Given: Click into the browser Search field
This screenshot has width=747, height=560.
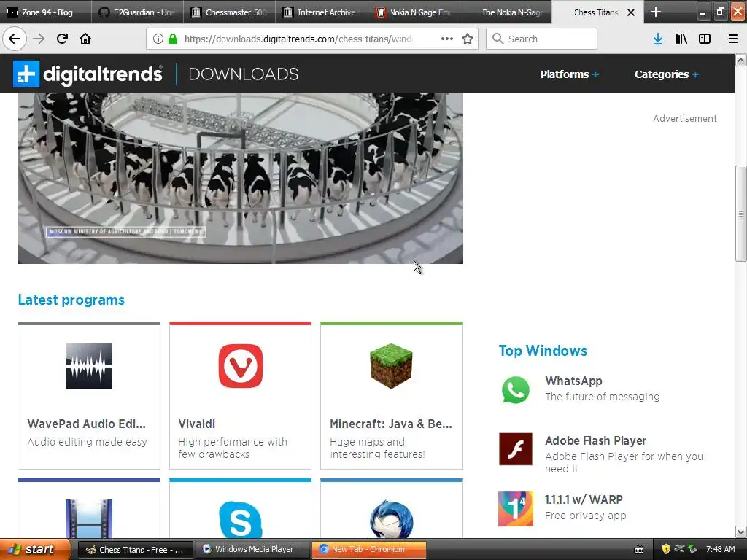Looking at the screenshot, I should (541, 39).
